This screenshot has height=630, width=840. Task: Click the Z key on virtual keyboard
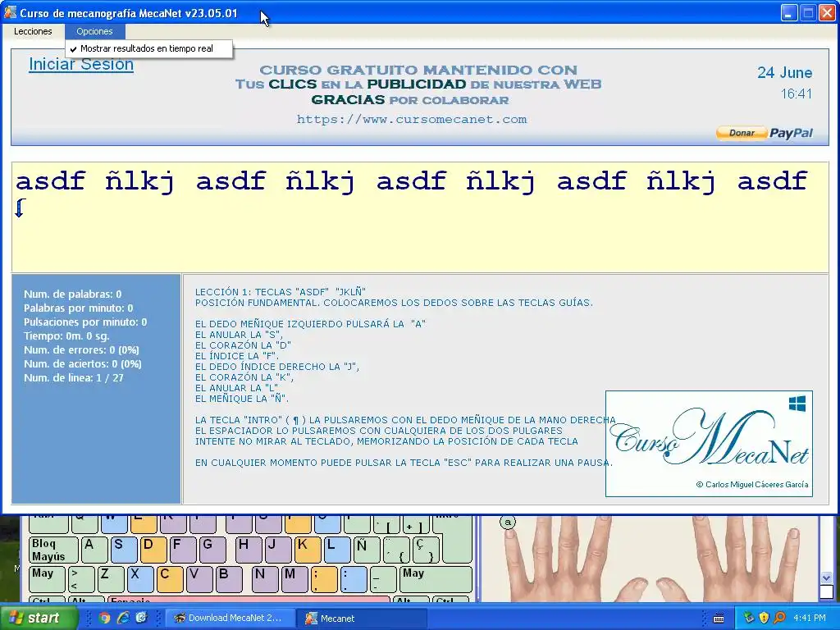click(x=111, y=579)
